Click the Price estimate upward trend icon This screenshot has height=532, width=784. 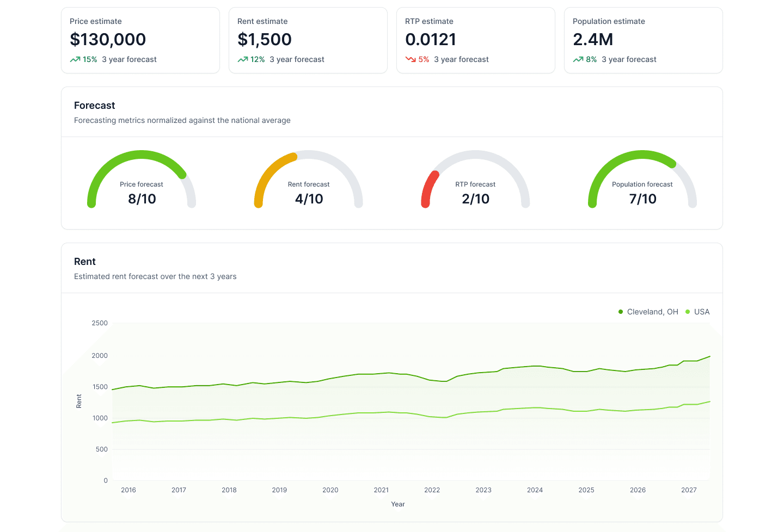point(75,59)
